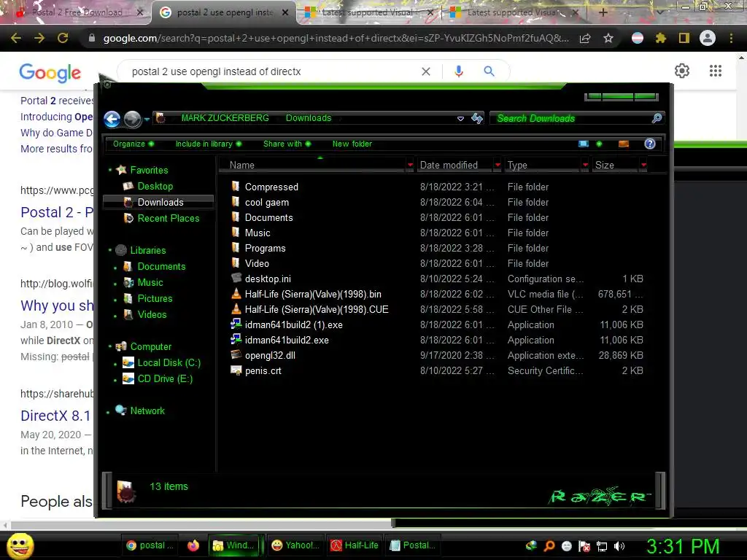
Task: Open the Organize dropdown menu
Action: 133,144
